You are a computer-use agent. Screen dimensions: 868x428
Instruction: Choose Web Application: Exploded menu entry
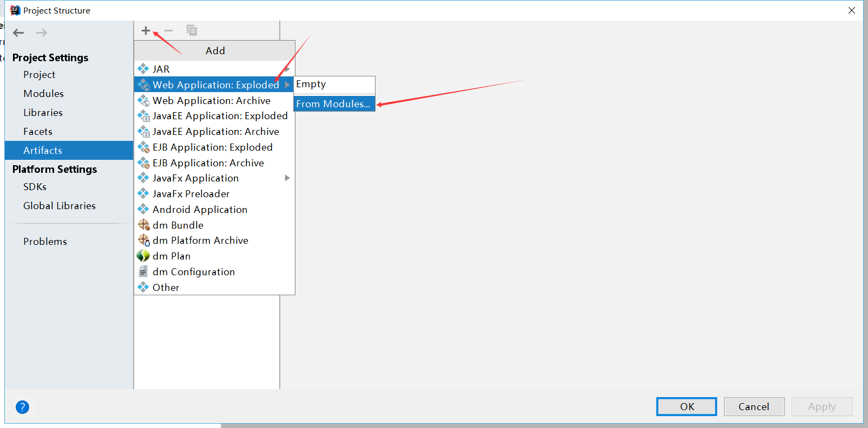coord(214,85)
